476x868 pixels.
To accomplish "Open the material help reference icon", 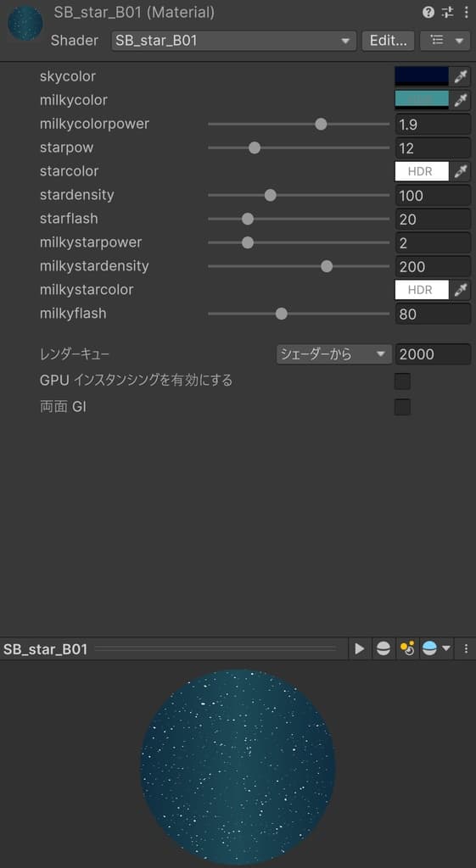I will (428, 12).
